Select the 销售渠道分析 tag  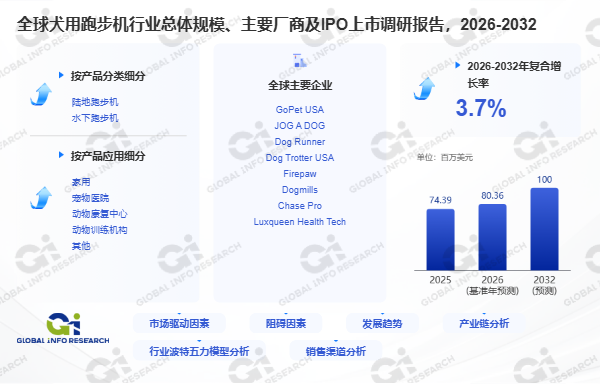click(x=336, y=351)
